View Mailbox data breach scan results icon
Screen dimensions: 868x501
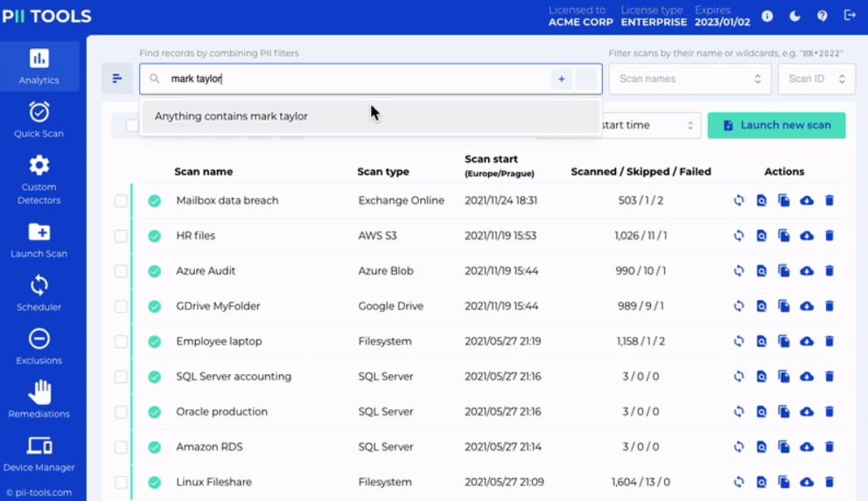(x=762, y=200)
